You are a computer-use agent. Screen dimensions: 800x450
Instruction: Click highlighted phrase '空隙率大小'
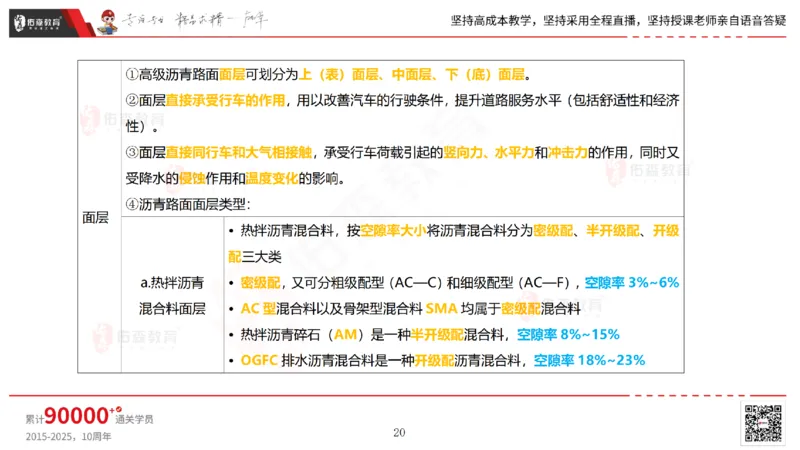tap(393, 231)
